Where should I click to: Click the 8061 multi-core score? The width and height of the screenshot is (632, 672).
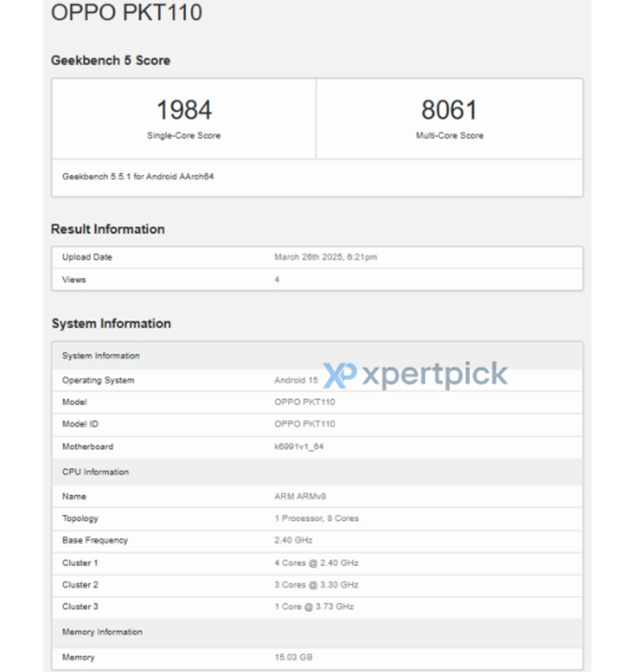point(449,111)
